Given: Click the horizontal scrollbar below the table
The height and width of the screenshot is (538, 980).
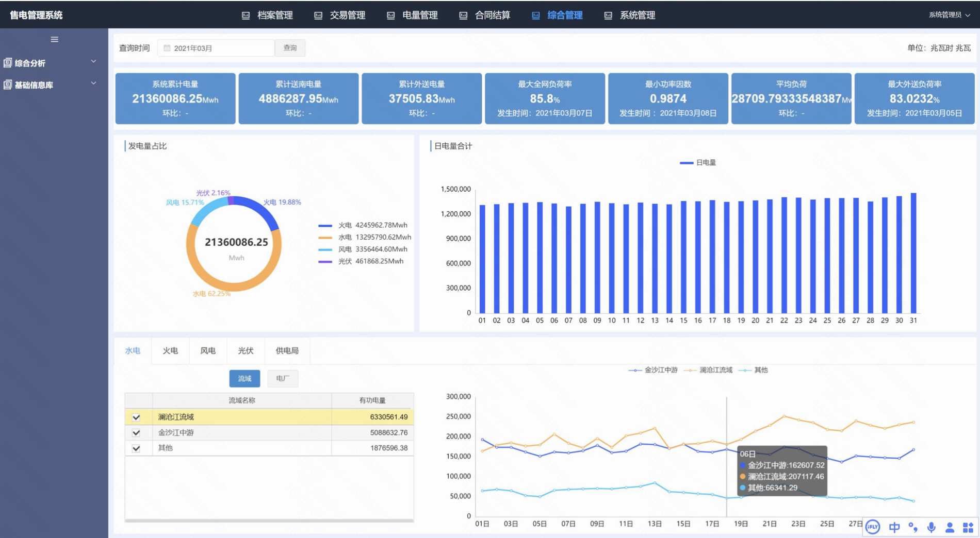Looking at the screenshot, I should [269, 520].
